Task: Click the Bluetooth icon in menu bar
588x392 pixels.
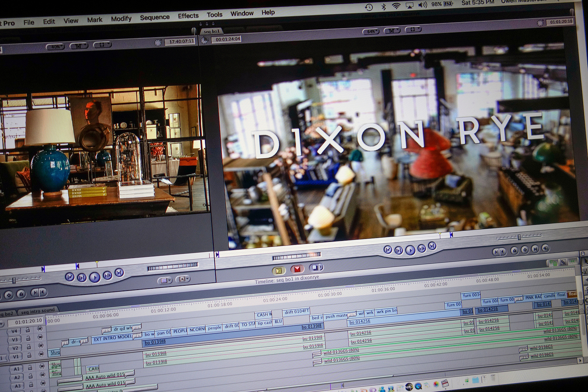Action: tap(384, 6)
